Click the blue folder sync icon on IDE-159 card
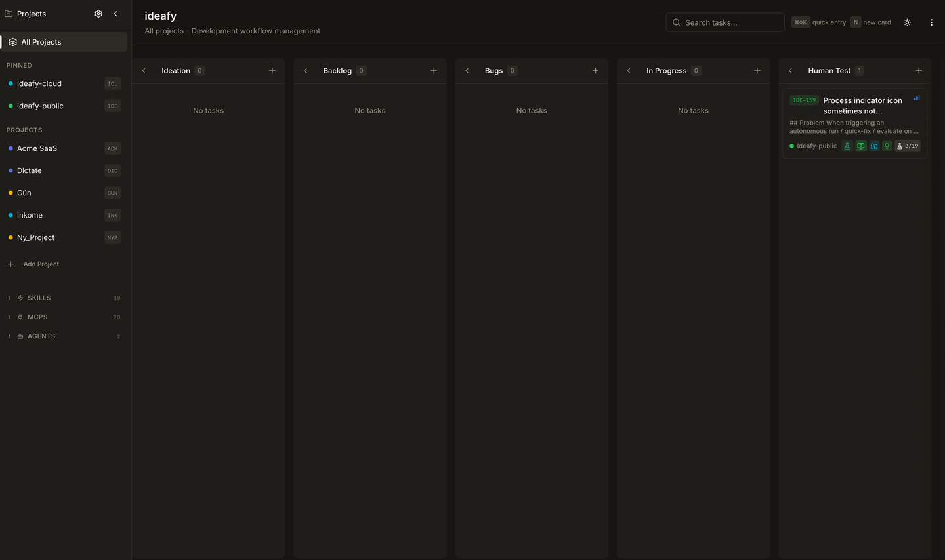The width and height of the screenshot is (945, 560). (x=874, y=146)
